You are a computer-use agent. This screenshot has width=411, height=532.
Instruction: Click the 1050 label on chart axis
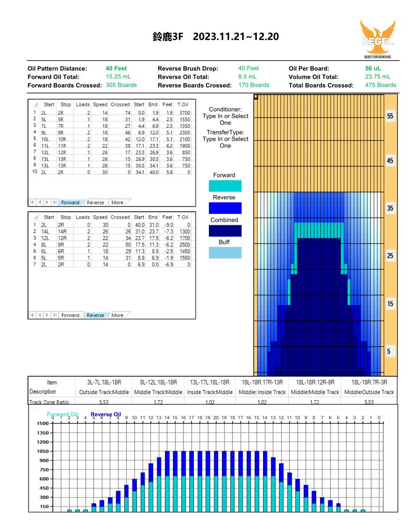point(43,451)
